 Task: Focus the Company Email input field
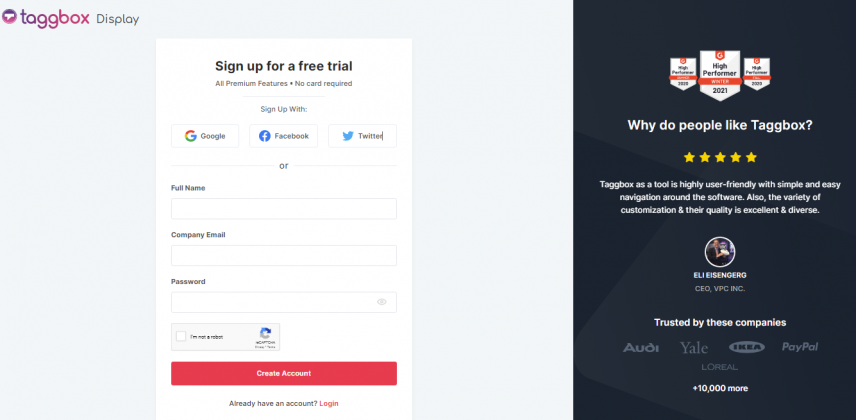coord(284,256)
